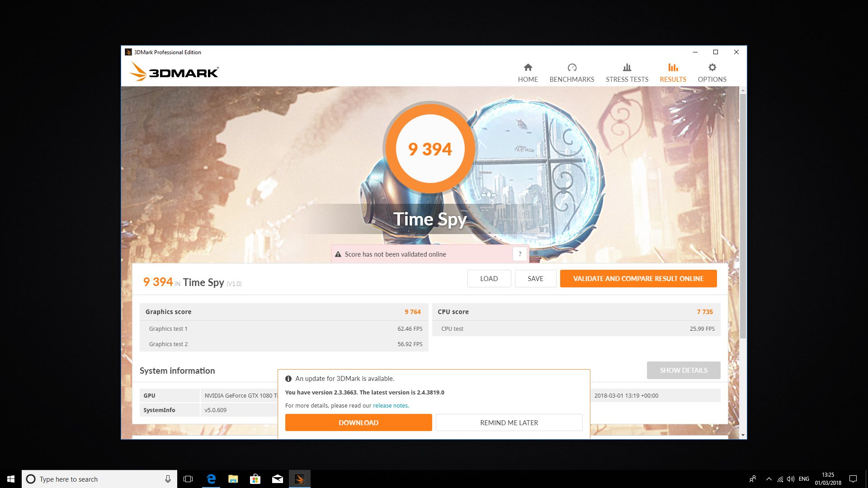This screenshot has width=868, height=488.
Task: Click the Task View taskbar icon
Action: [188, 479]
